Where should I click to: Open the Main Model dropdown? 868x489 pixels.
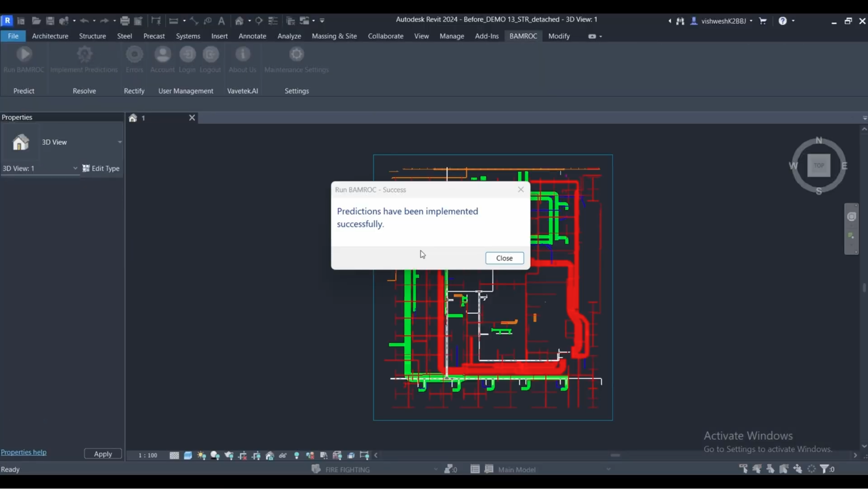pyautogui.click(x=609, y=470)
